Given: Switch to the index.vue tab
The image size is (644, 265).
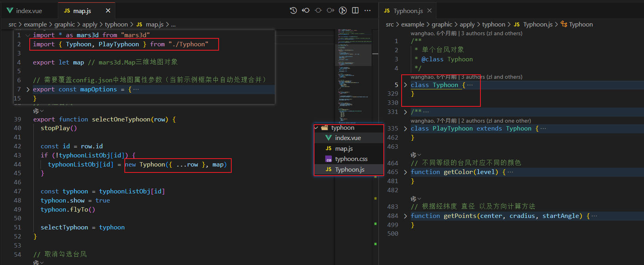Looking at the screenshot, I should click(29, 11).
